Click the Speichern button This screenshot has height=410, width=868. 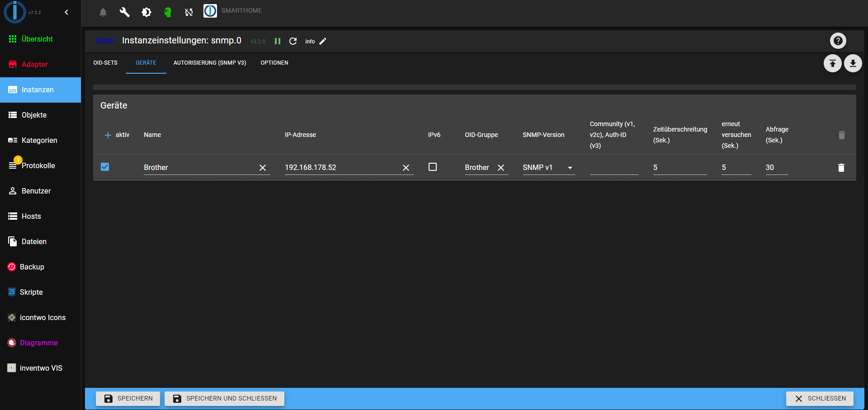point(128,398)
